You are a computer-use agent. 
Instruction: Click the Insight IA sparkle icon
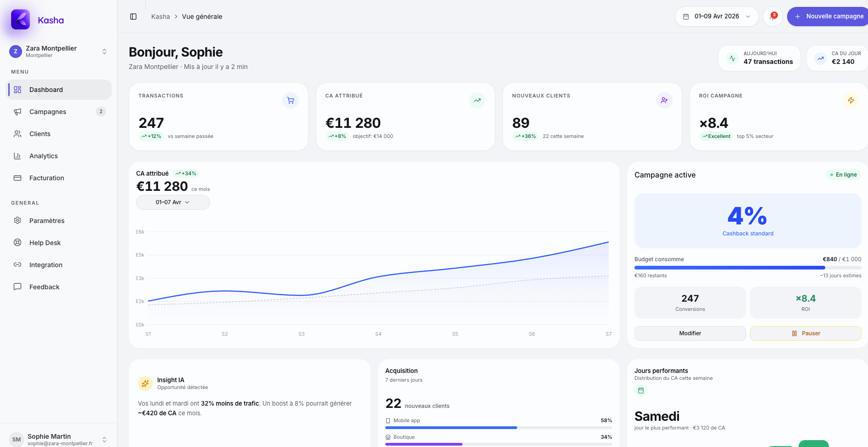[x=145, y=384]
